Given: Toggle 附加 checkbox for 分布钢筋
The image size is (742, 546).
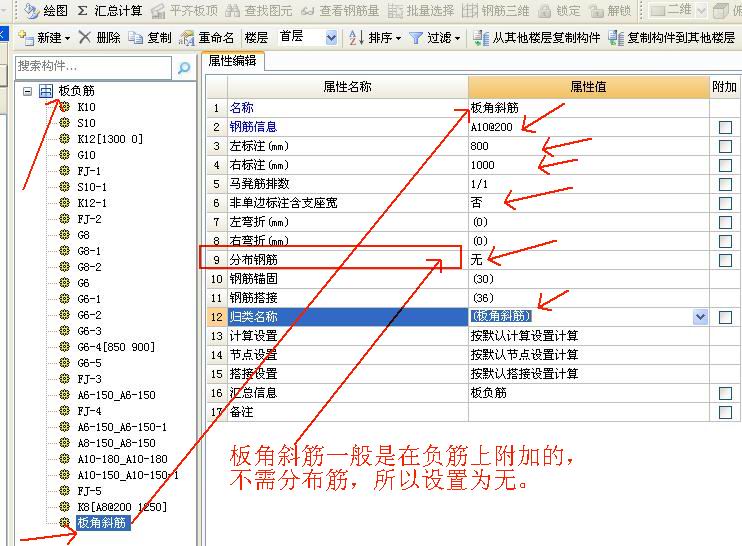Looking at the screenshot, I should [x=725, y=260].
